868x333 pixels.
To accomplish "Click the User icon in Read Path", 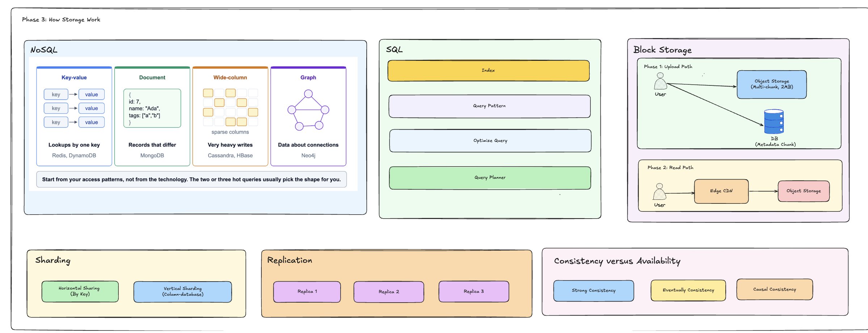I will pyautogui.click(x=660, y=191).
